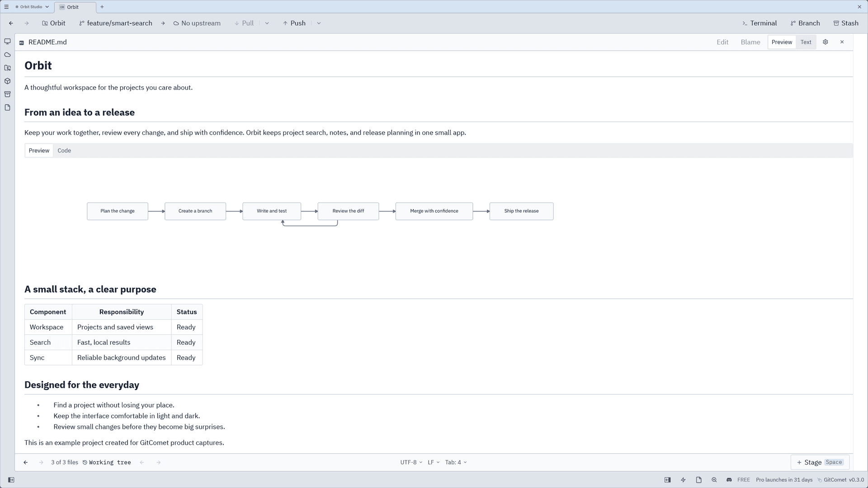Open the hamburger main menu
This screenshot has width=868, height=488.
[6, 7]
